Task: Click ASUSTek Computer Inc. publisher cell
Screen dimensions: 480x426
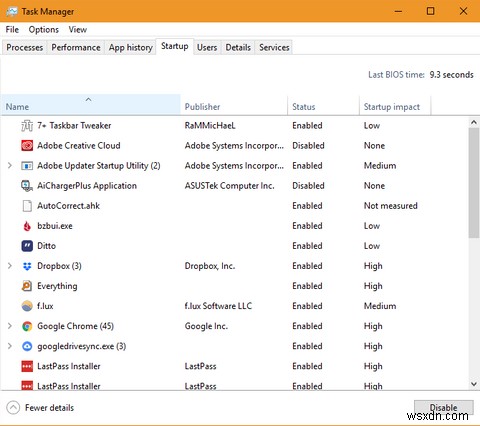Action: (x=229, y=186)
